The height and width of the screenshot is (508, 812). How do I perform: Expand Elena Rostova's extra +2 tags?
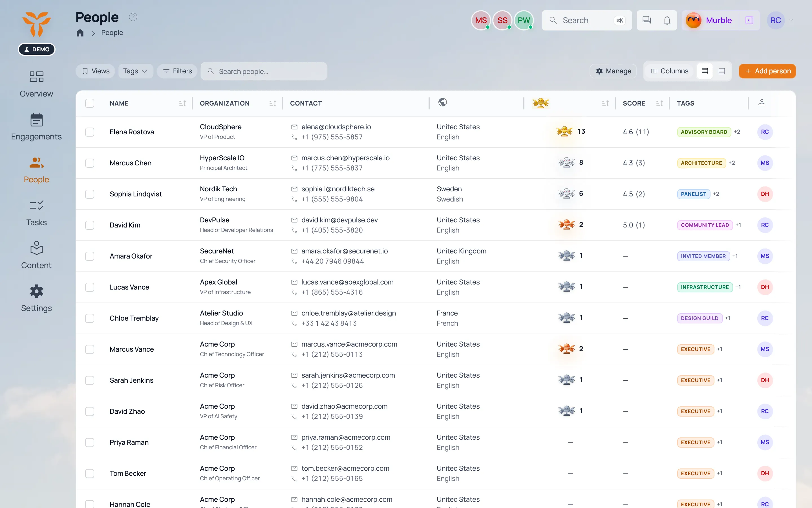(737, 132)
